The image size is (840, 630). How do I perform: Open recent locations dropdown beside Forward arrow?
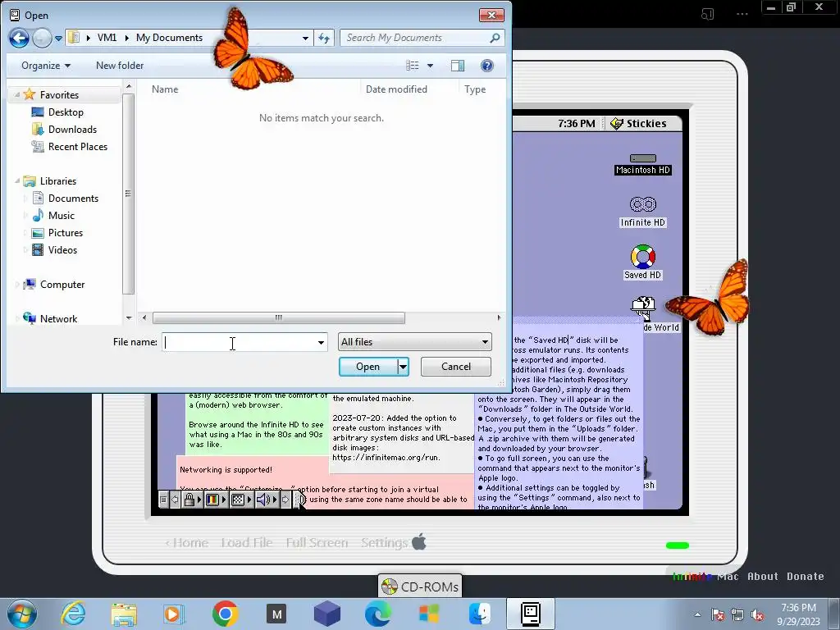tap(58, 38)
